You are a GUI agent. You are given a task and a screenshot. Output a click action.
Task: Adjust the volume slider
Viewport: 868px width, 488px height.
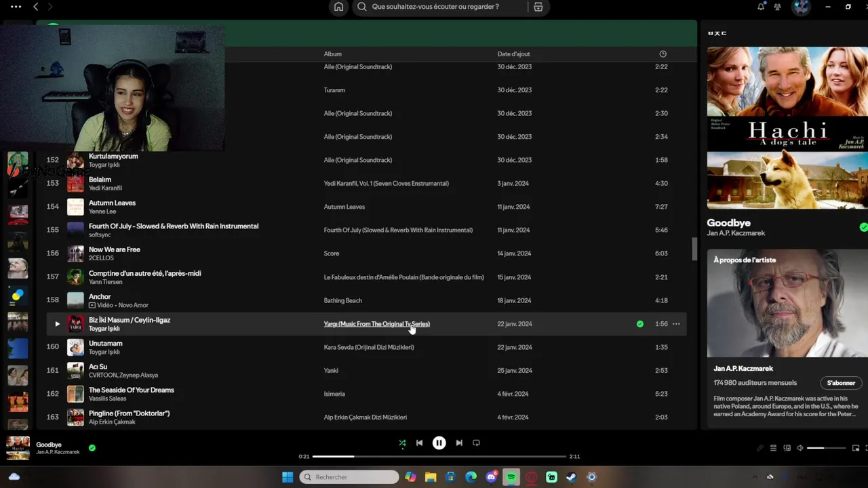pos(827,448)
